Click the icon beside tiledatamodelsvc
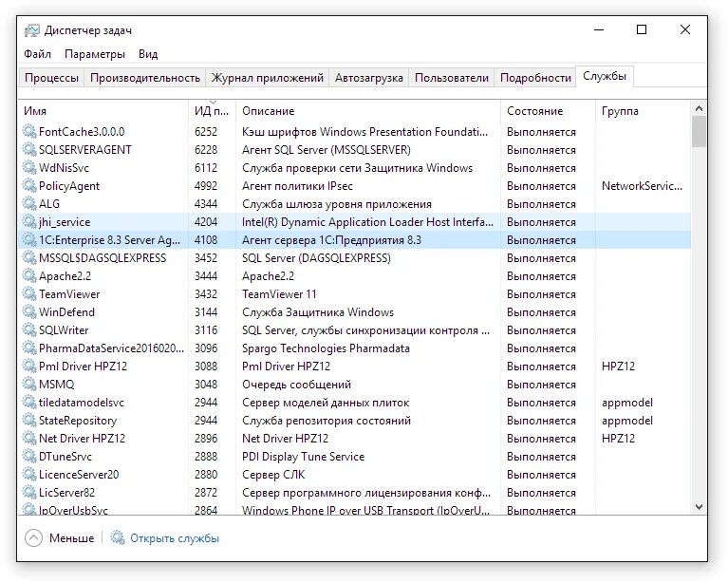The height and width of the screenshot is (583, 728). click(29, 402)
